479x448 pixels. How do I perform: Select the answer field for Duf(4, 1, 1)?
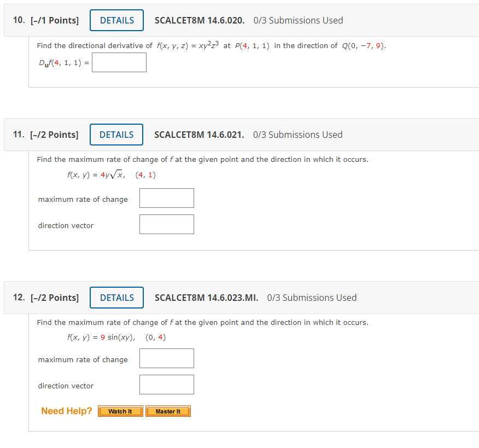pyautogui.click(x=119, y=62)
